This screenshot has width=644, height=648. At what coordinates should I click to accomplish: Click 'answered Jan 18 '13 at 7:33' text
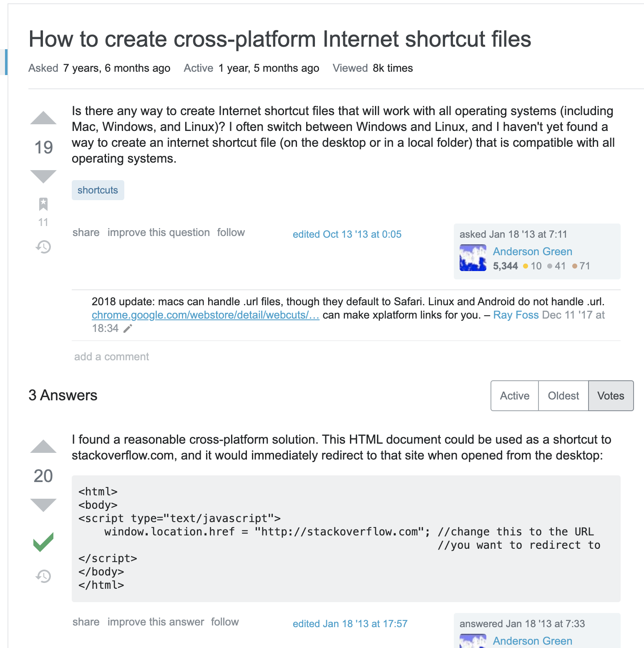pyautogui.click(x=522, y=624)
